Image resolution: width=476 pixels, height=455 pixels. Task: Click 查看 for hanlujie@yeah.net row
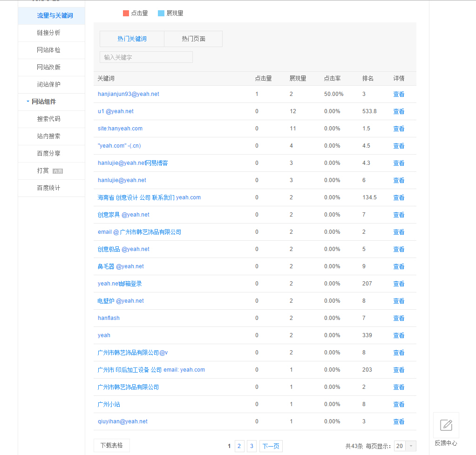(x=399, y=180)
